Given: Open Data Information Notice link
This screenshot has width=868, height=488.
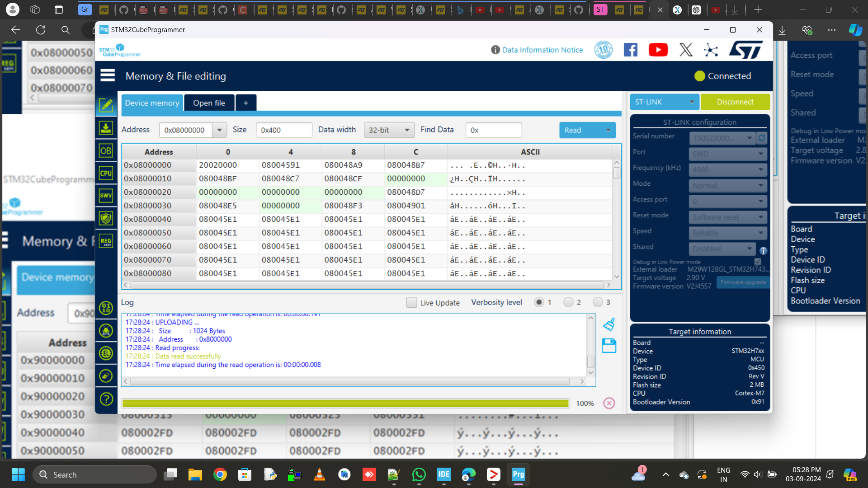Looking at the screenshot, I should click(542, 50).
